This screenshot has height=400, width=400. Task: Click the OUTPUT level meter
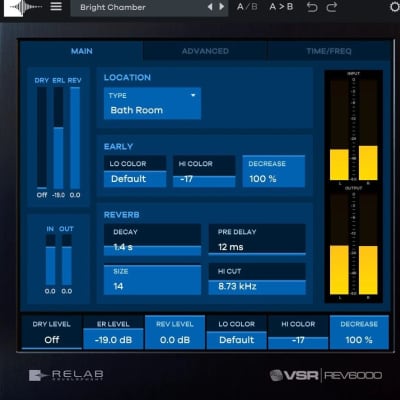point(354,243)
